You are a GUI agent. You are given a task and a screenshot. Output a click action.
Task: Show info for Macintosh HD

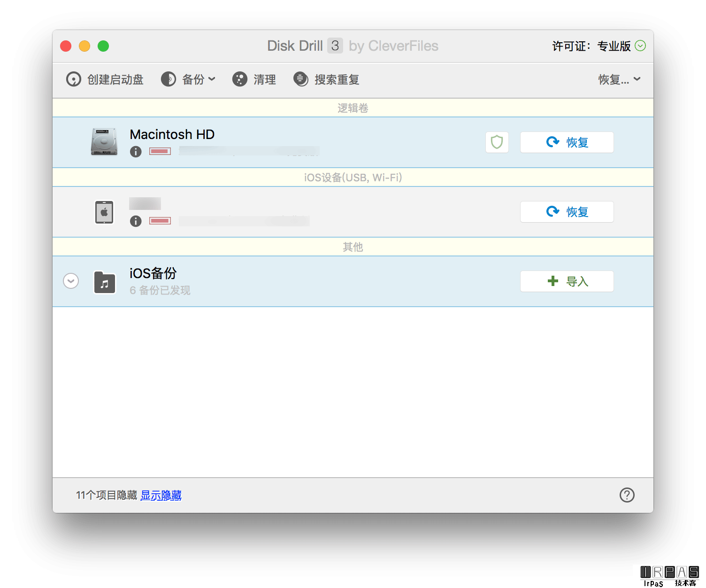coord(136,152)
